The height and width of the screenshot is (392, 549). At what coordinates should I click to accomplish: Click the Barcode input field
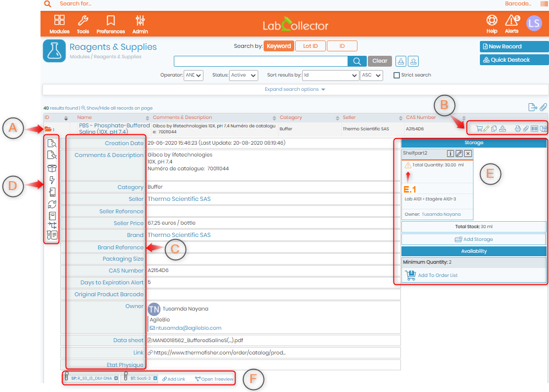point(518,4)
